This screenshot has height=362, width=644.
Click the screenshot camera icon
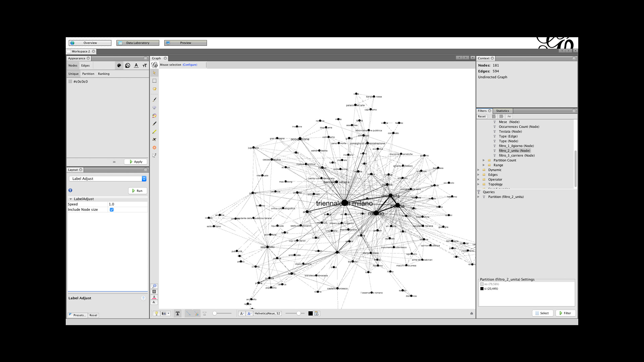[x=164, y=313]
